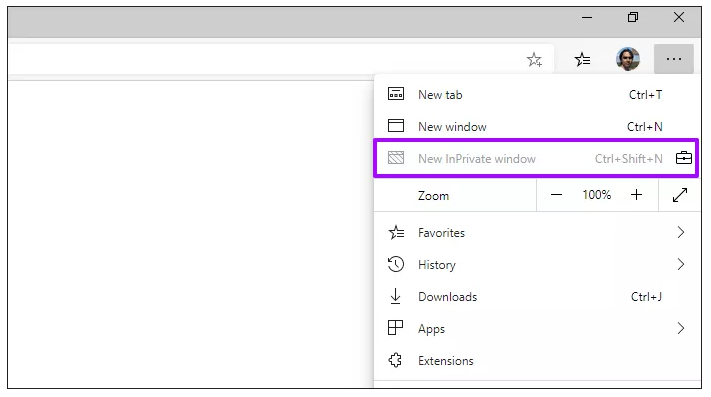Click the briefcase icon beside InPrivate window
711x397 pixels.
coord(683,158)
